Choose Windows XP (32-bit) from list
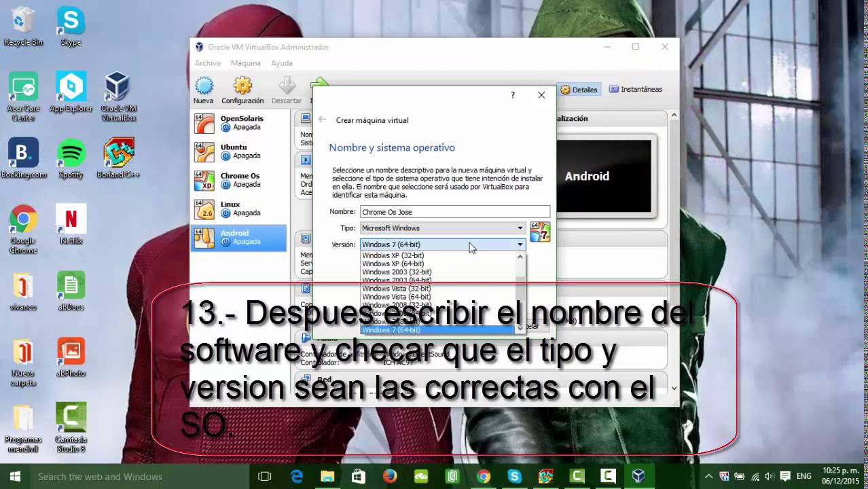Image resolution: width=868 pixels, height=489 pixels. [393, 255]
